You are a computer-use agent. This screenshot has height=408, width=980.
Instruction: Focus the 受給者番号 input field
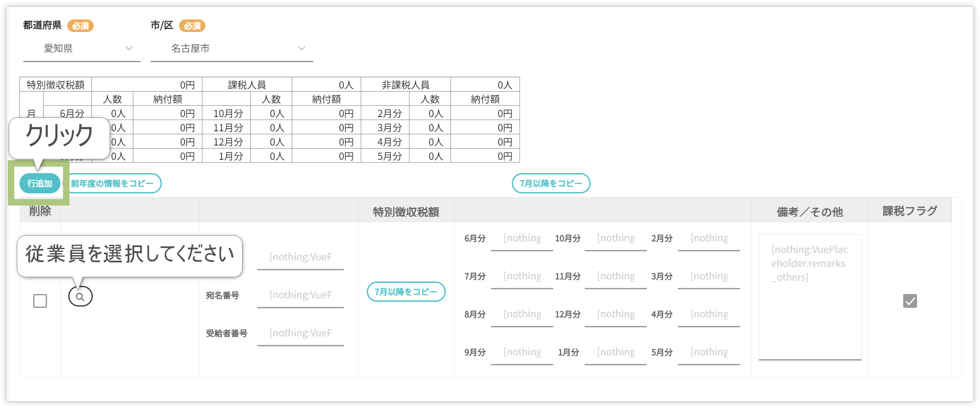tap(300, 333)
